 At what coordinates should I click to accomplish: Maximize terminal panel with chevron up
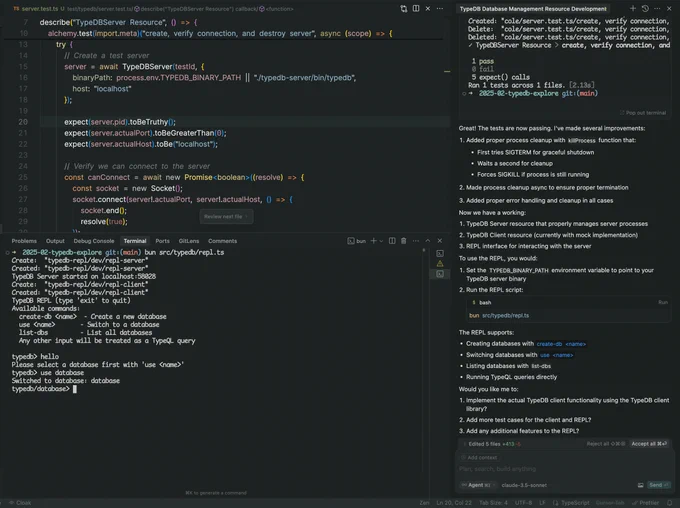pyautogui.click(x=428, y=241)
